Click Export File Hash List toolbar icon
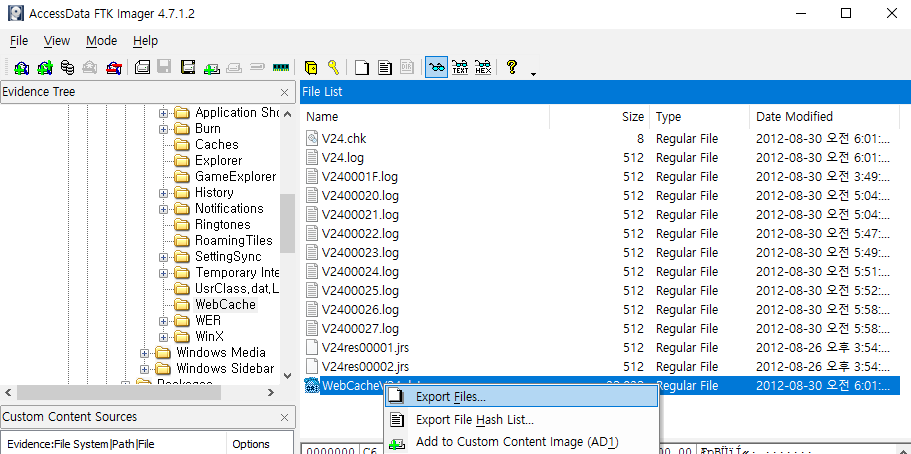911x454 pixels. coord(384,67)
